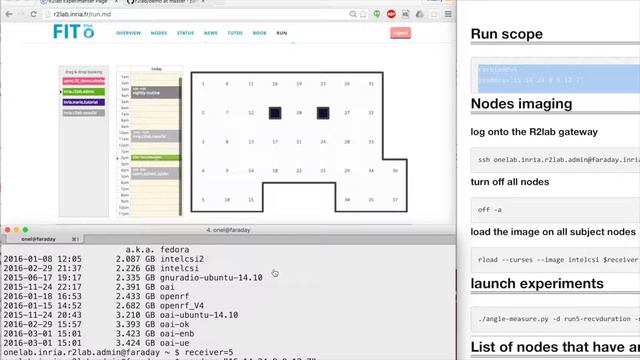Switch to the R2lab Experimenter Page tab
640x360 pixels.
point(78,2)
